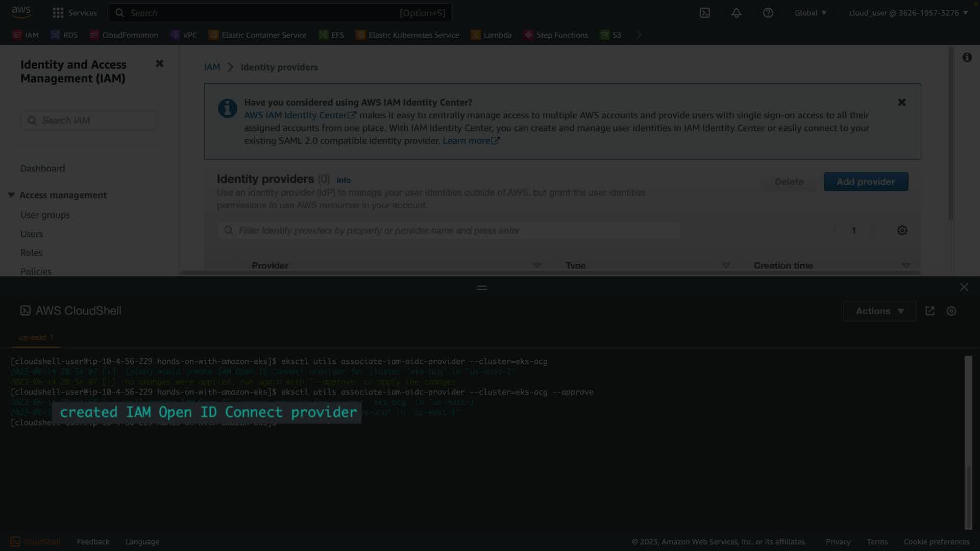Open CloudShell from the top navigation icon
980x551 pixels.
704,13
